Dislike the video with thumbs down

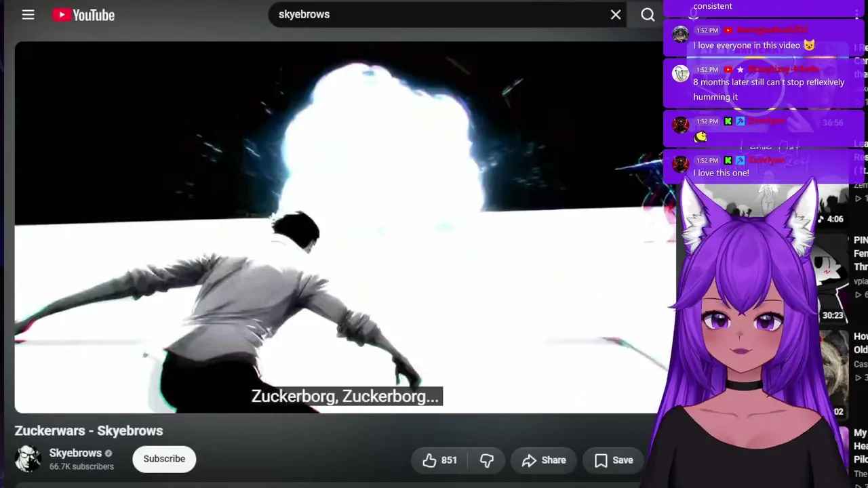point(486,460)
